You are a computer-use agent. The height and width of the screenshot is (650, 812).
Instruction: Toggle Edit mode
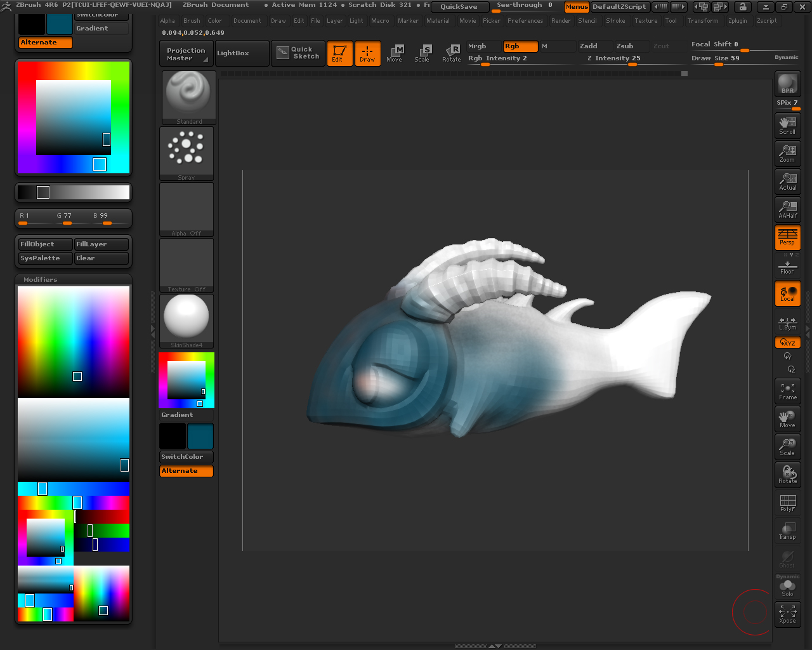[x=339, y=53]
